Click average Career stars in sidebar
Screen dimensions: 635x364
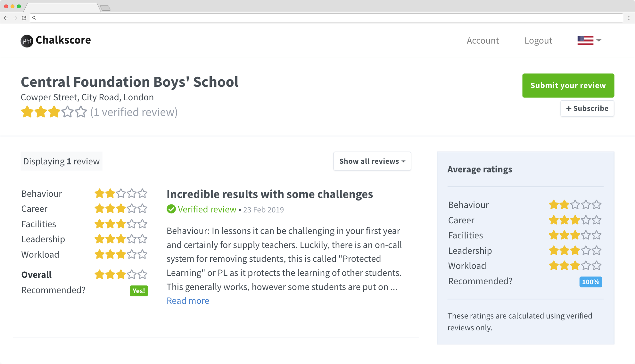click(x=575, y=220)
